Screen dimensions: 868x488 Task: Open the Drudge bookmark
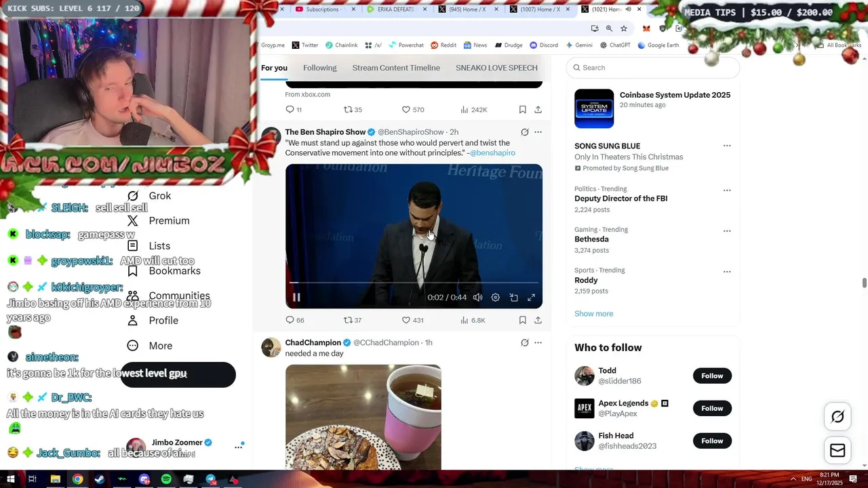click(509, 45)
